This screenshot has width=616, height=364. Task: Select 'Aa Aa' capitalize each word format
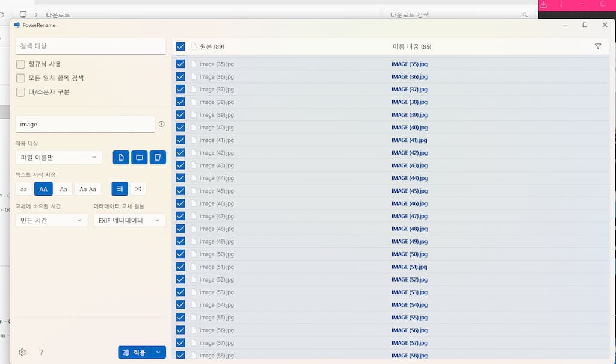pyautogui.click(x=88, y=189)
